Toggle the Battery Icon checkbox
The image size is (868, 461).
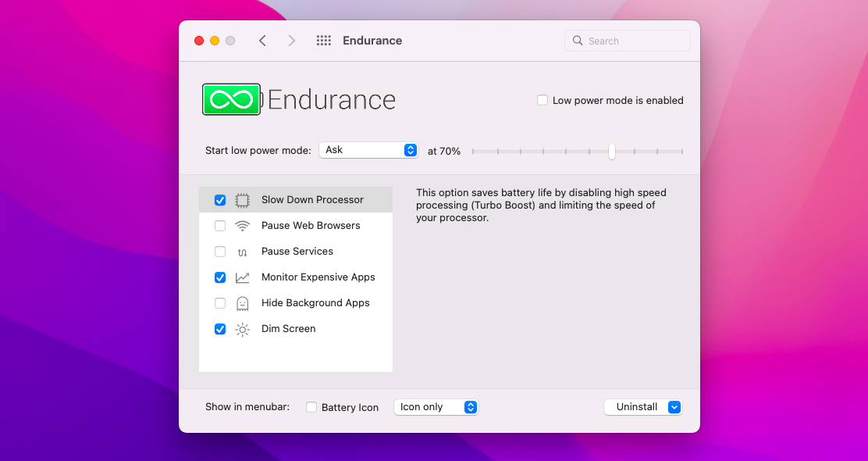point(311,406)
